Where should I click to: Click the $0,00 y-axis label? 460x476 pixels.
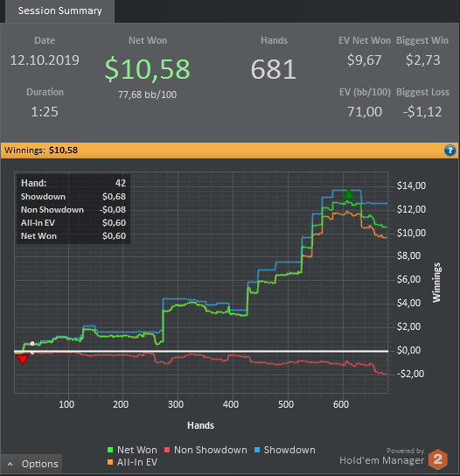[408, 350]
